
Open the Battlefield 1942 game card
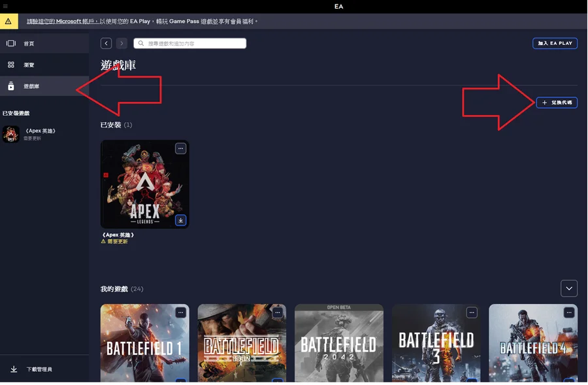(x=242, y=343)
